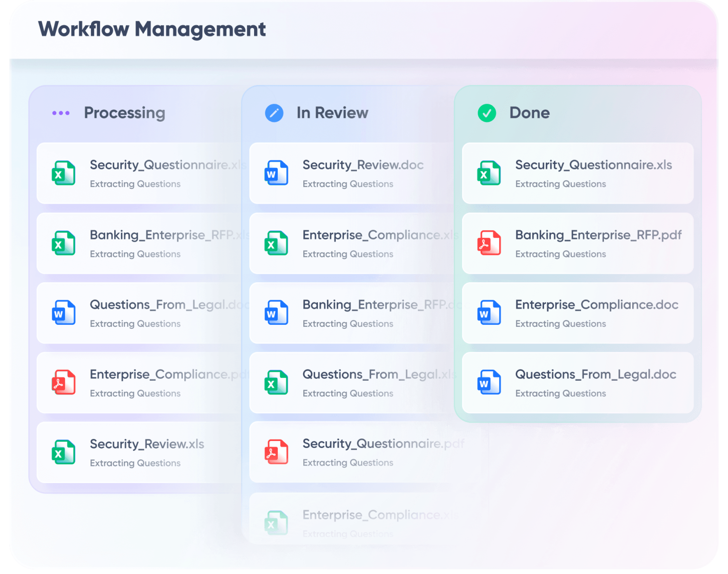728x574 pixels.
Task: Click the Excel icon on Security_Review.xls
Action: (64, 452)
